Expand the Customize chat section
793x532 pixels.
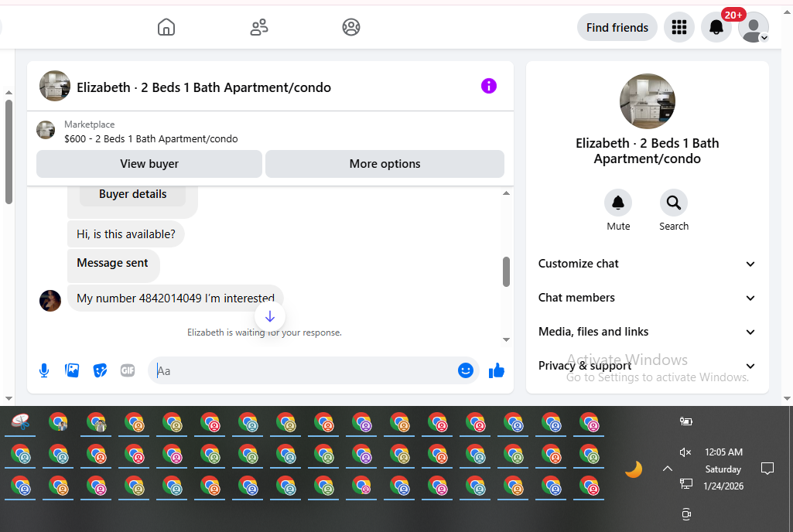[x=647, y=264]
